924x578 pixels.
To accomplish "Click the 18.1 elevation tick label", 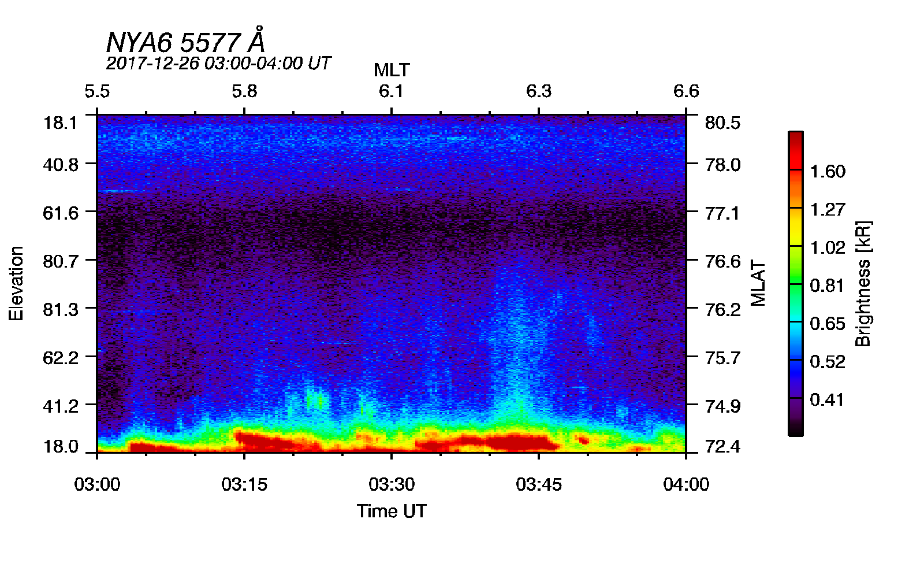I will click(x=61, y=123).
